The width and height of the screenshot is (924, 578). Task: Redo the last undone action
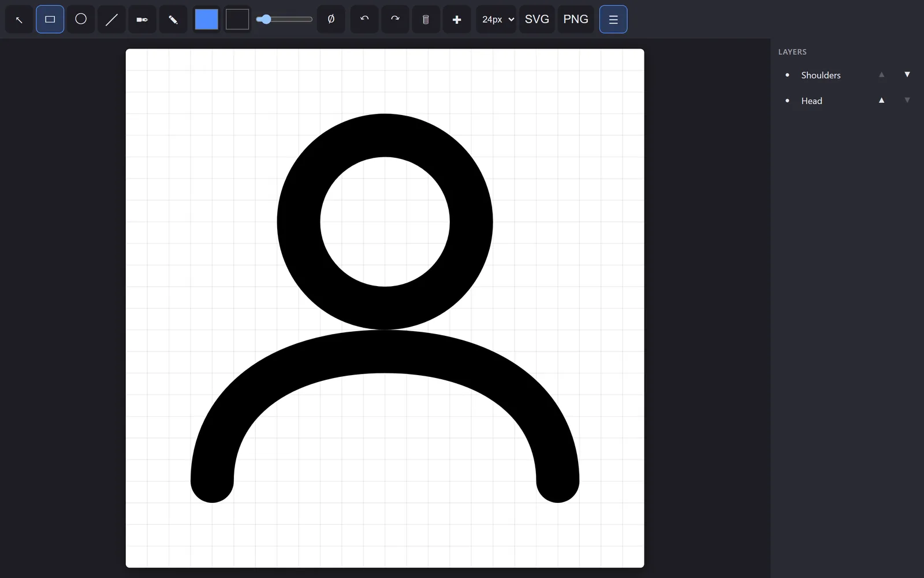[395, 20]
